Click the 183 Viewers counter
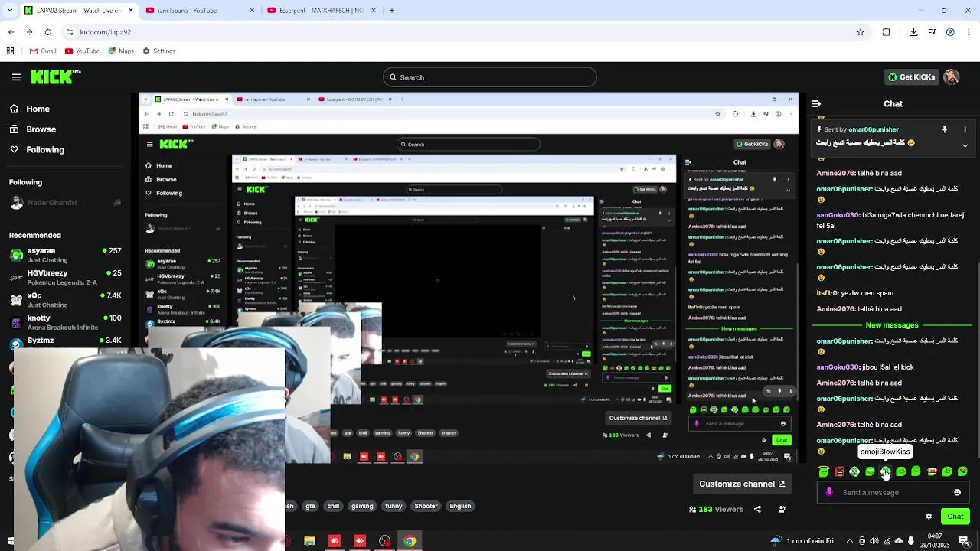The image size is (980, 551). pos(717,509)
